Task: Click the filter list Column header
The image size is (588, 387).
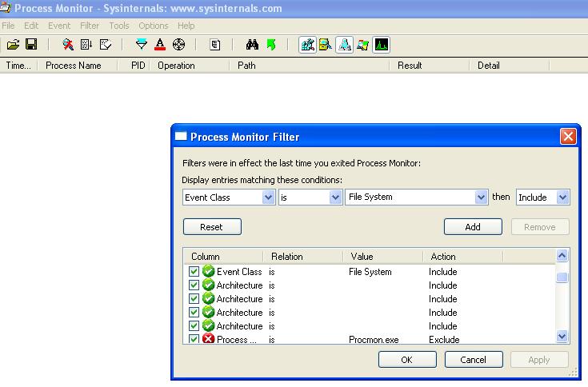Action: 223,257
